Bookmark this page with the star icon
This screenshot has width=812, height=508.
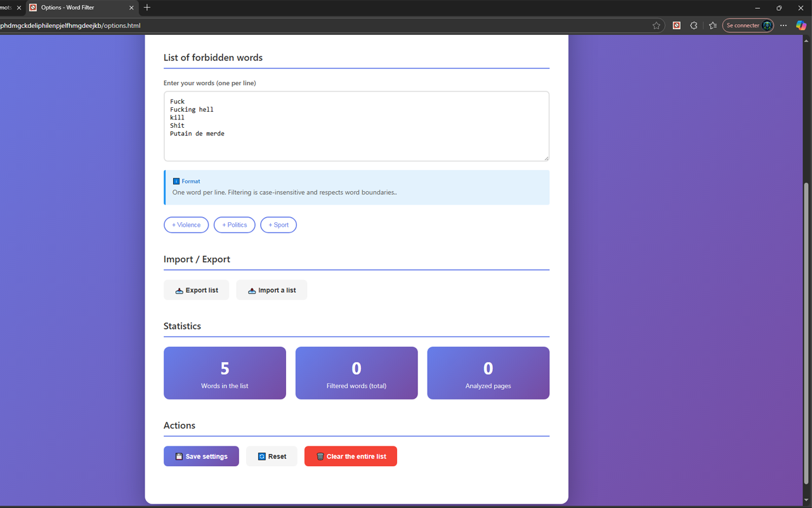point(656,25)
